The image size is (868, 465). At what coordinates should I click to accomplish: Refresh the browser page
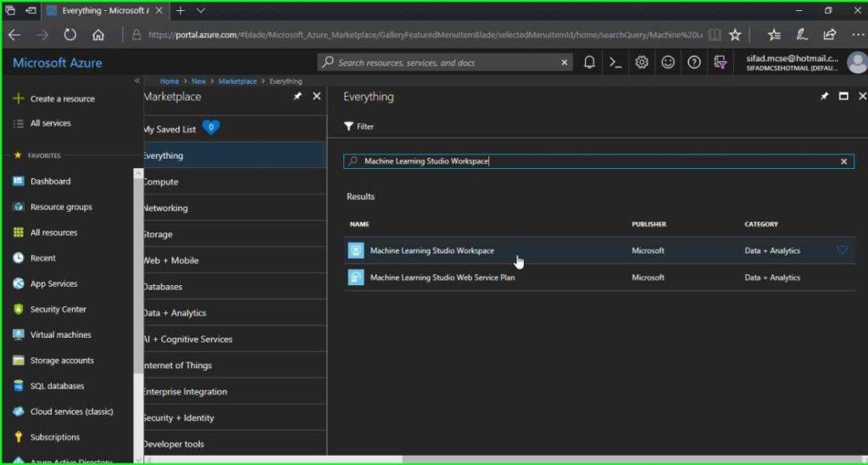coord(70,35)
